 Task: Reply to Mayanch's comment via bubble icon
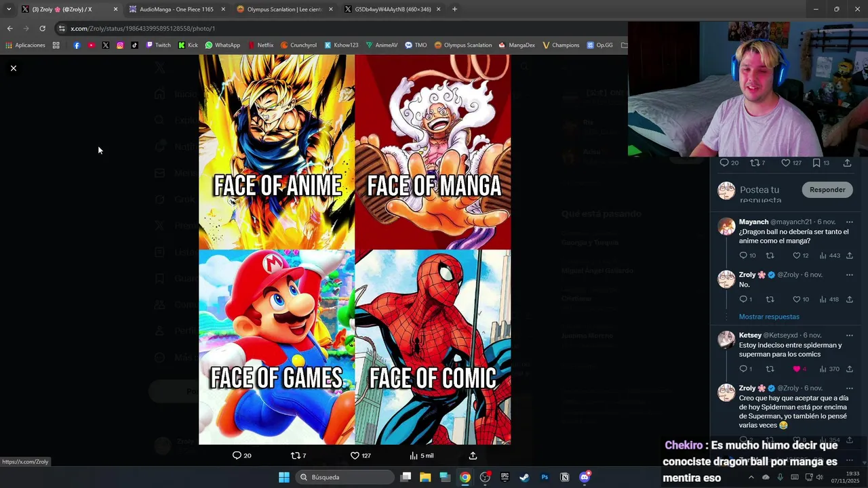(x=743, y=256)
